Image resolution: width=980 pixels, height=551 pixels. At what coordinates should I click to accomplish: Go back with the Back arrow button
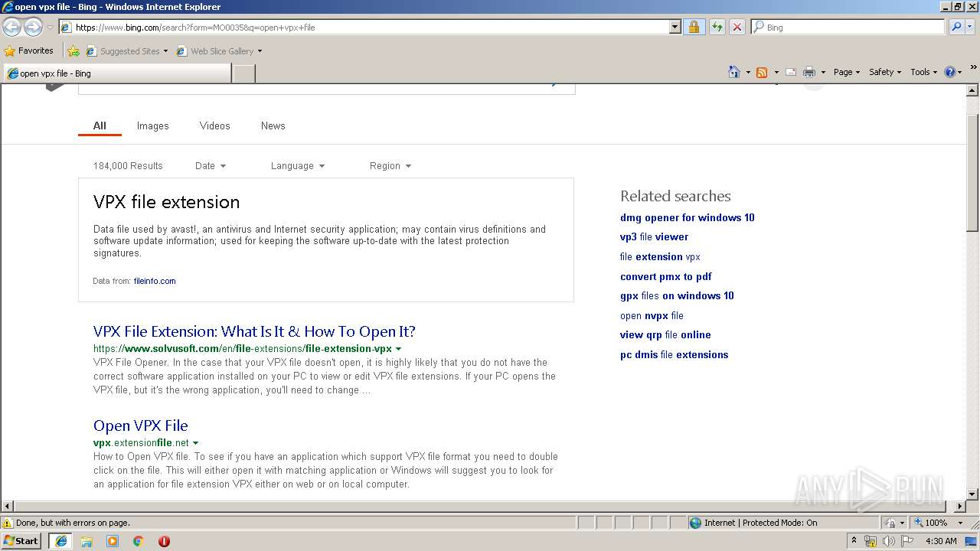12,28
